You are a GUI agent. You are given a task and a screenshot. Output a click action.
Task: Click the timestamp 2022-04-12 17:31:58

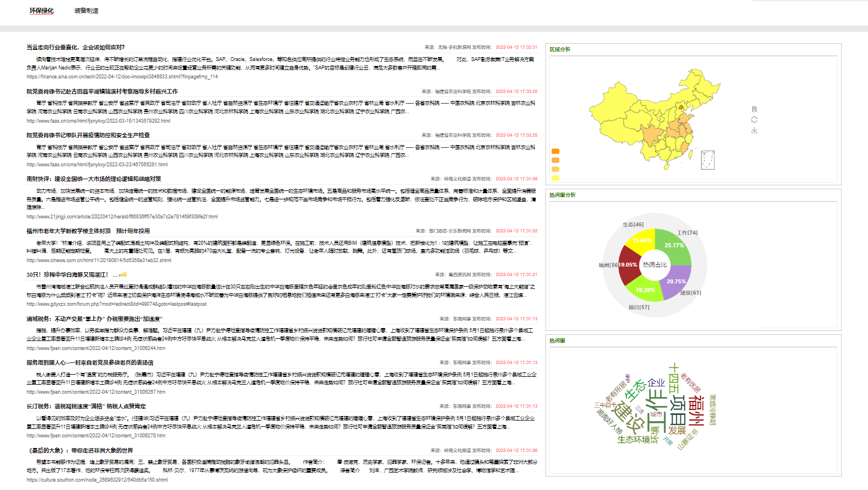pos(516,179)
